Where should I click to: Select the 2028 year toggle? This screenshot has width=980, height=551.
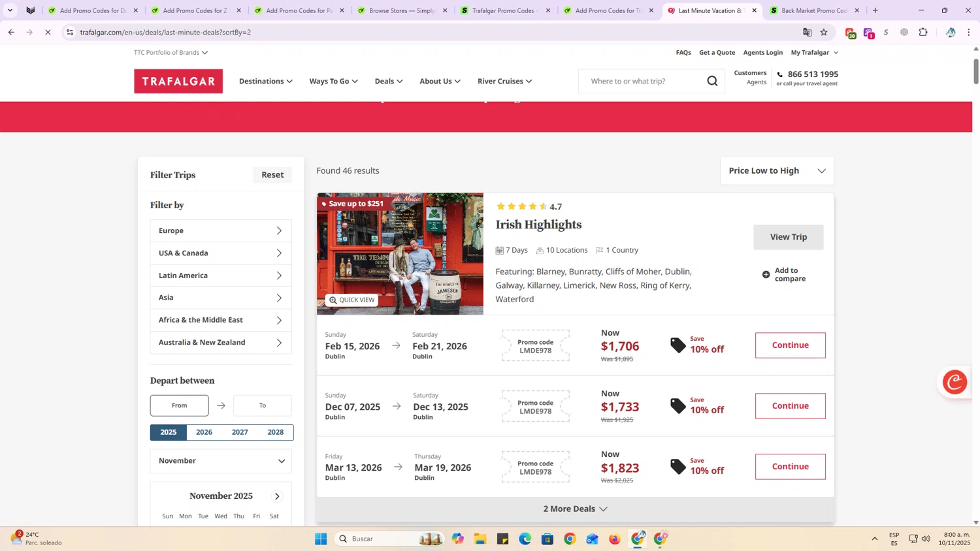coord(276,432)
